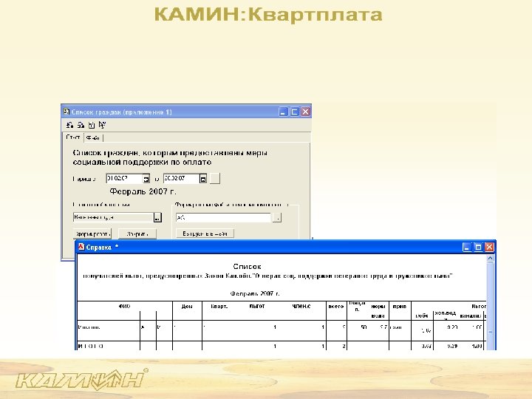Image resolution: width=532 pixels, height=399 pixels.
Task: Click the Сформировать button
Action: pos(92,233)
